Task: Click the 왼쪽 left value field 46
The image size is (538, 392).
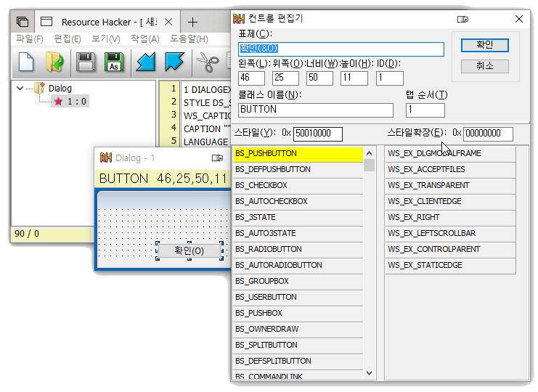Action: click(251, 78)
